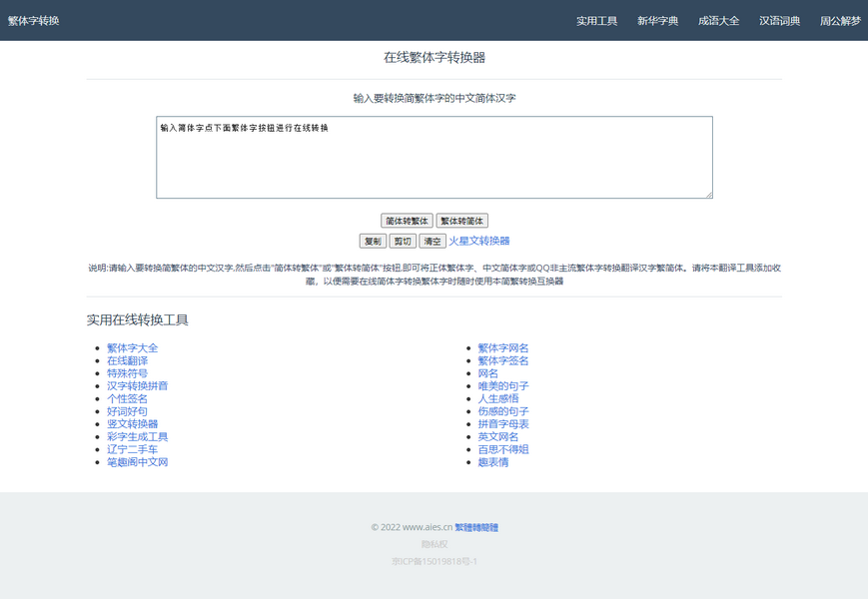Image resolution: width=868 pixels, height=599 pixels.
Task: Open the 繁体字网名 link
Action: click(x=503, y=348)
